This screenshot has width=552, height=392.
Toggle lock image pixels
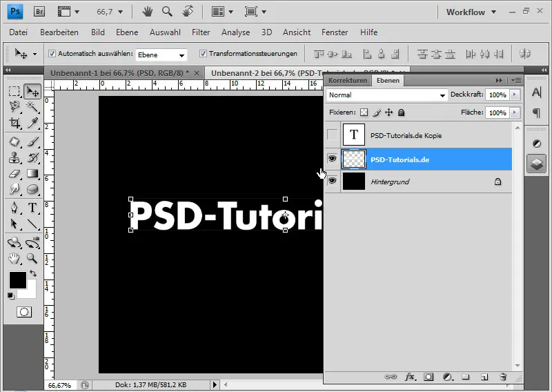tap(377, 112)
